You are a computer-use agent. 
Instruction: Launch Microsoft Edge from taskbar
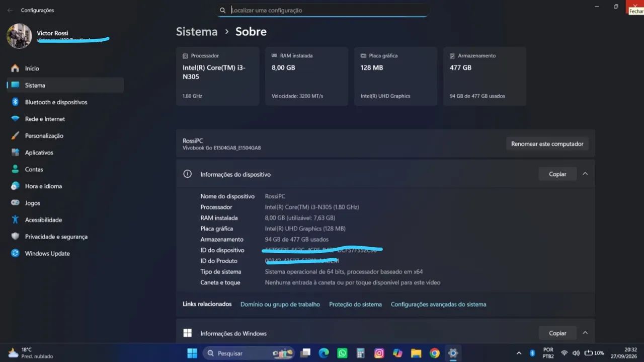[324, 353]
